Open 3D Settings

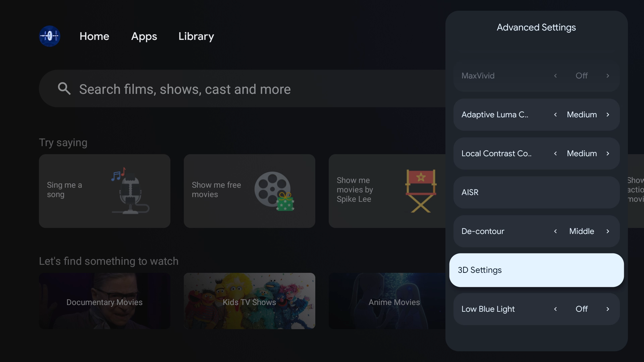tap(536, 270)
